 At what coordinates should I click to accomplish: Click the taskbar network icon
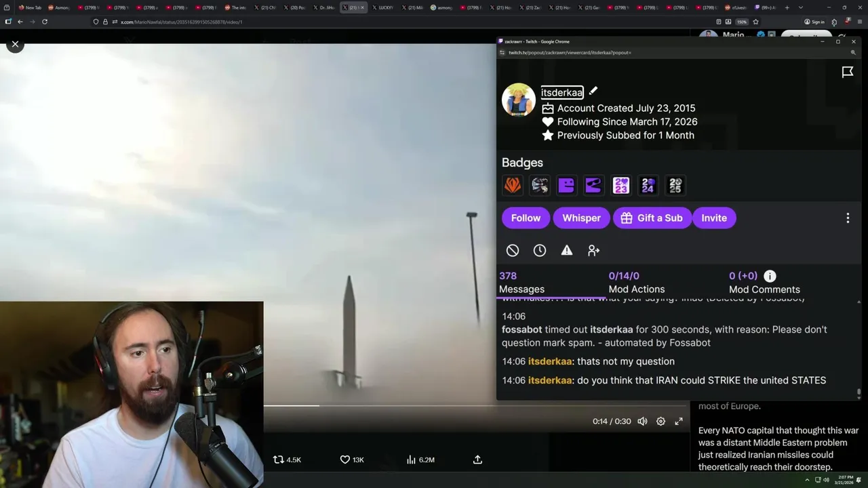tap(817, 480)
